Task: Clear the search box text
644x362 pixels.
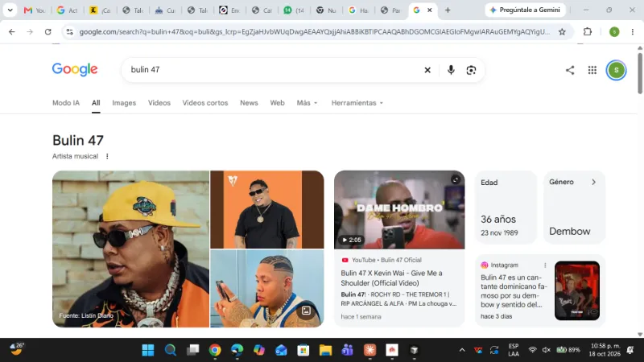Action: point(427,70)
